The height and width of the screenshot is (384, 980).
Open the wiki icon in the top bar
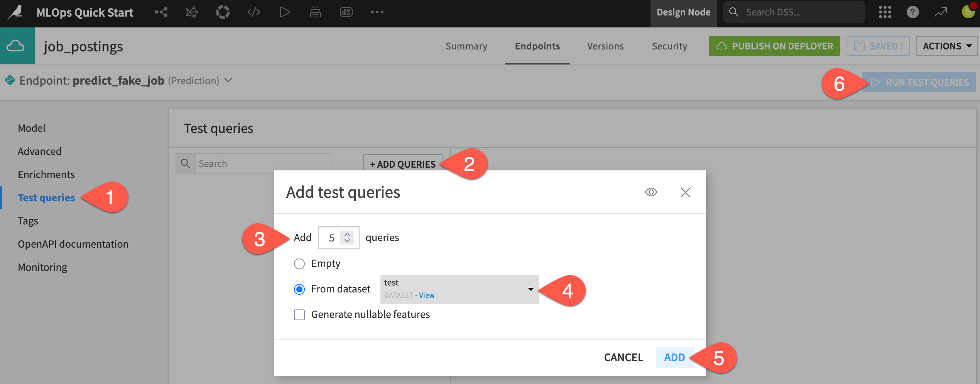point(315,12)
